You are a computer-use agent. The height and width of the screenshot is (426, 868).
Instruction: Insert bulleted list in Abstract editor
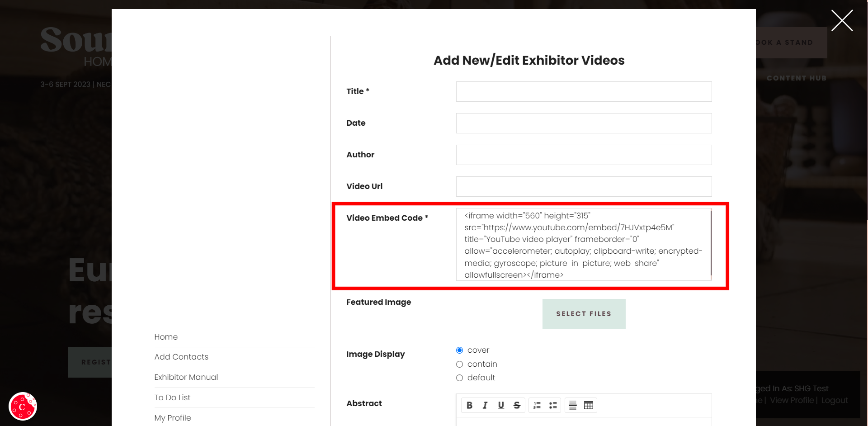[553, 405]
